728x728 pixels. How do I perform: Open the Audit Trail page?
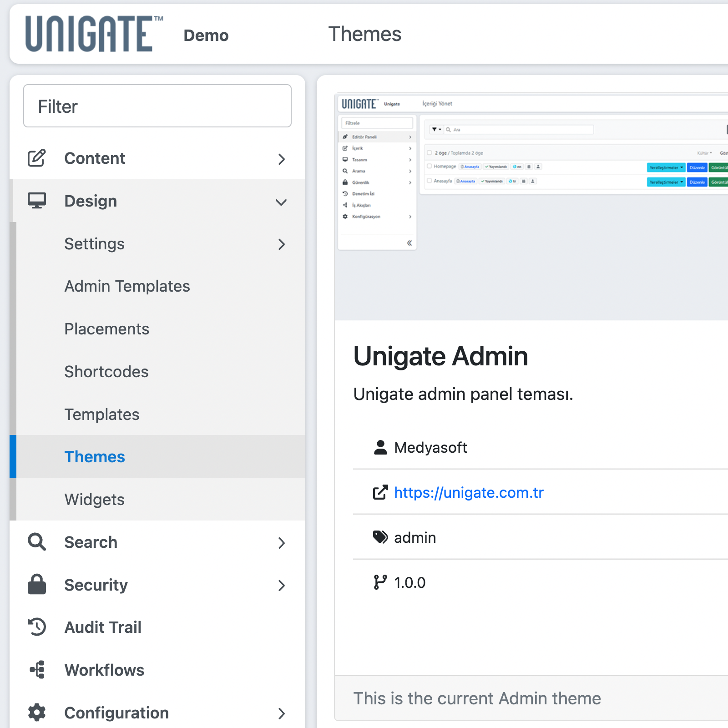(103, 627)
